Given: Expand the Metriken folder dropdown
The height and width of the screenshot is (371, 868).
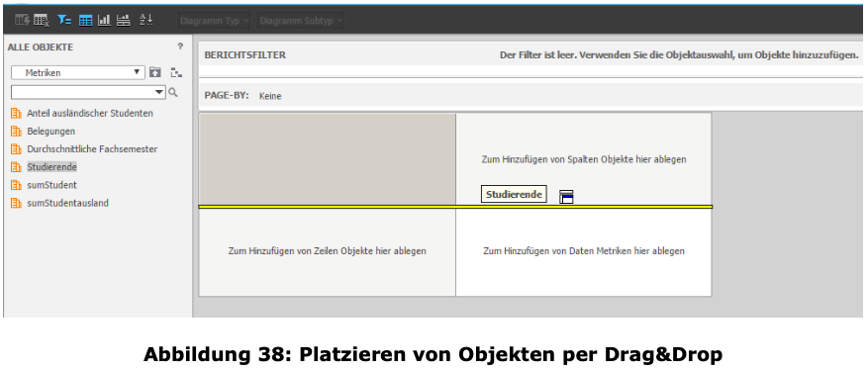Looking at the screenshot, I should click(x=78, y=72).
